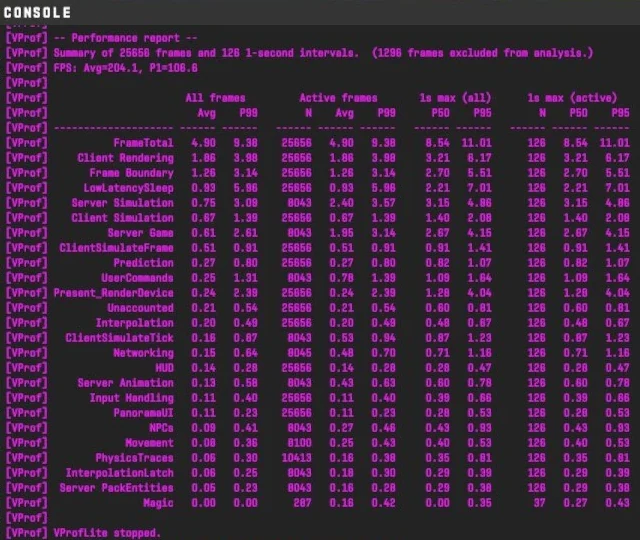Select the 'Frame Boundary' row label

click(x=131, y=173)
